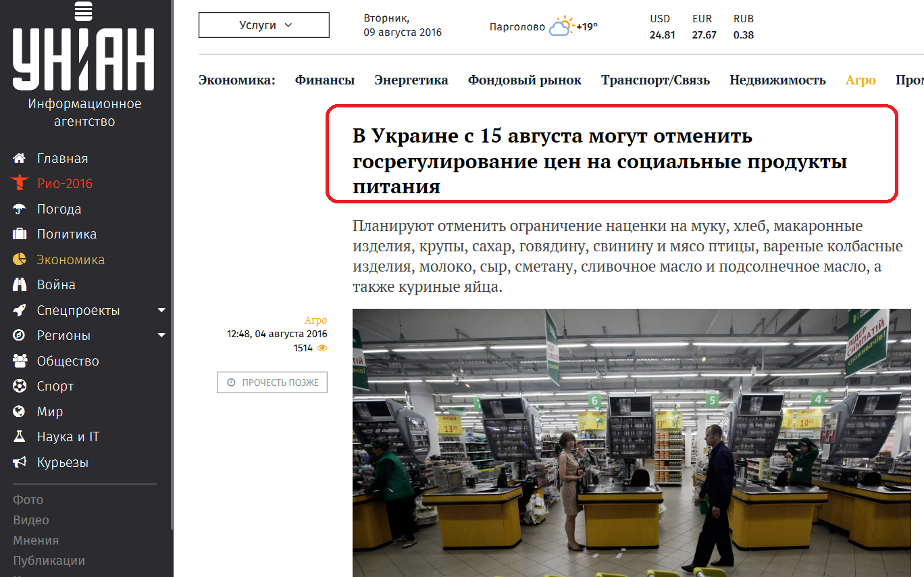
Task: Open the Услуги dropdown
Action: pyautogui.click(x=264, y=25)
